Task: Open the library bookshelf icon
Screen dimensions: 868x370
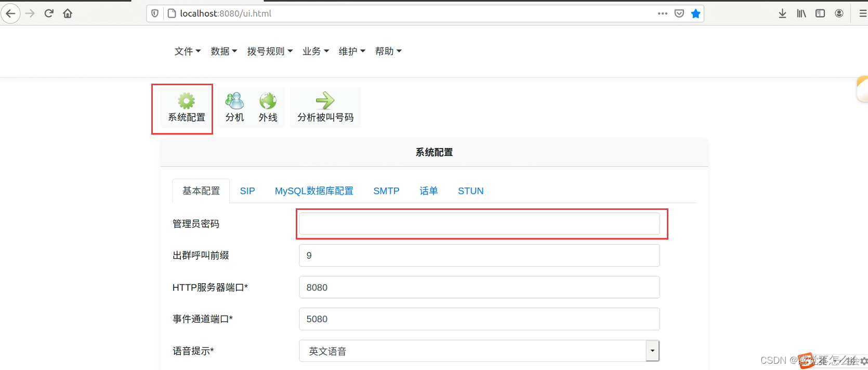Action: pos(801,14)
